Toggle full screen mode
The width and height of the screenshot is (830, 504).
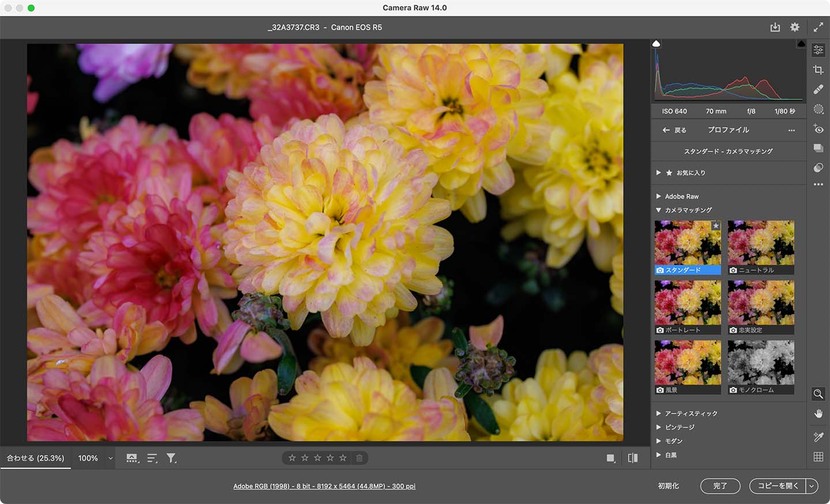[819, 27]
